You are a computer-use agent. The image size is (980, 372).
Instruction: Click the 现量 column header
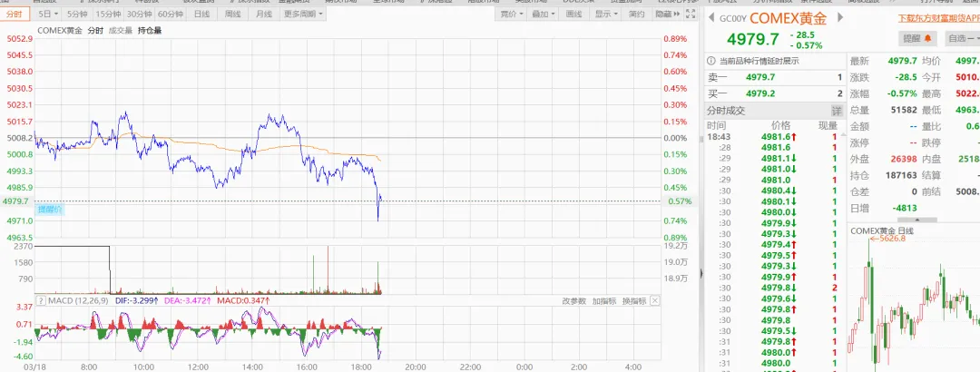tap(828, 125)
